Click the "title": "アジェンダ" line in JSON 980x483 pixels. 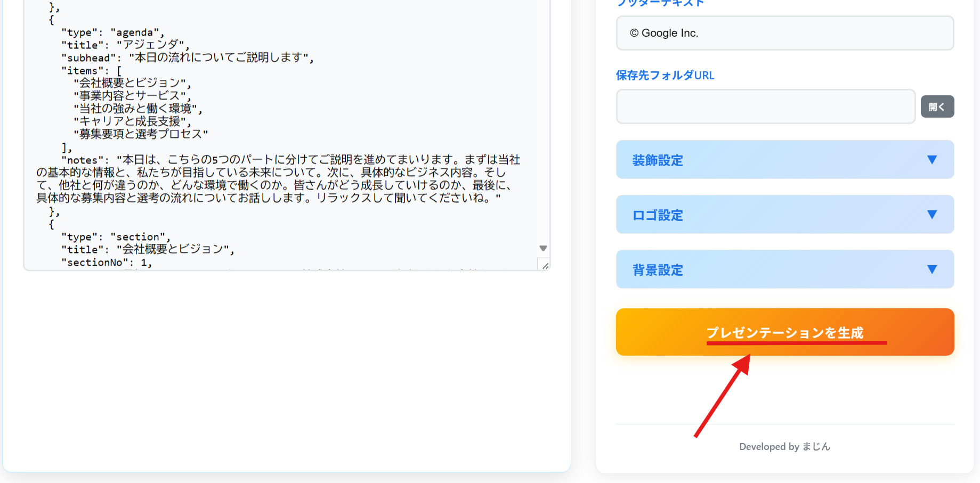point(125,45)
